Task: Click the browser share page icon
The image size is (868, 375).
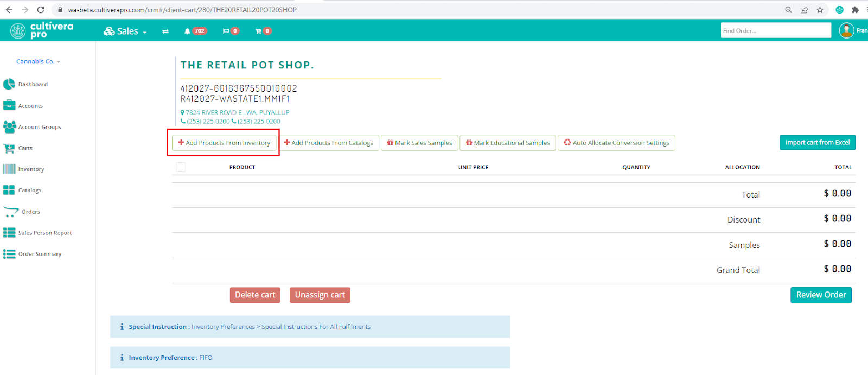Action: tap(804, 10)
